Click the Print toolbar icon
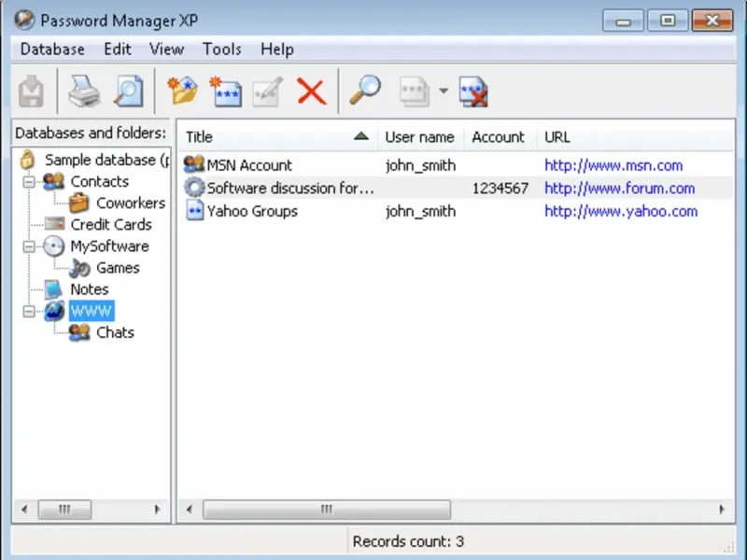This screenshot has height=560, width=747. [x=84, y=91]
